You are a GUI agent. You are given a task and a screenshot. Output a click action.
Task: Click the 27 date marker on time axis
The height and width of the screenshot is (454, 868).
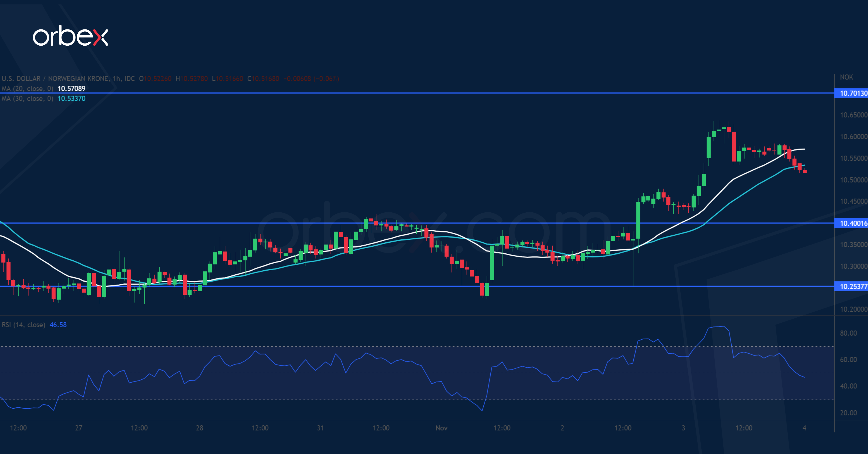79,428
